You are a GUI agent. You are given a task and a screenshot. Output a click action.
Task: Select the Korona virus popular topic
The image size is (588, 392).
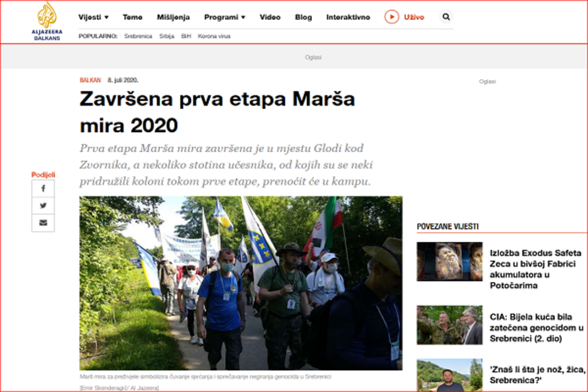click(x=214, y=36)
